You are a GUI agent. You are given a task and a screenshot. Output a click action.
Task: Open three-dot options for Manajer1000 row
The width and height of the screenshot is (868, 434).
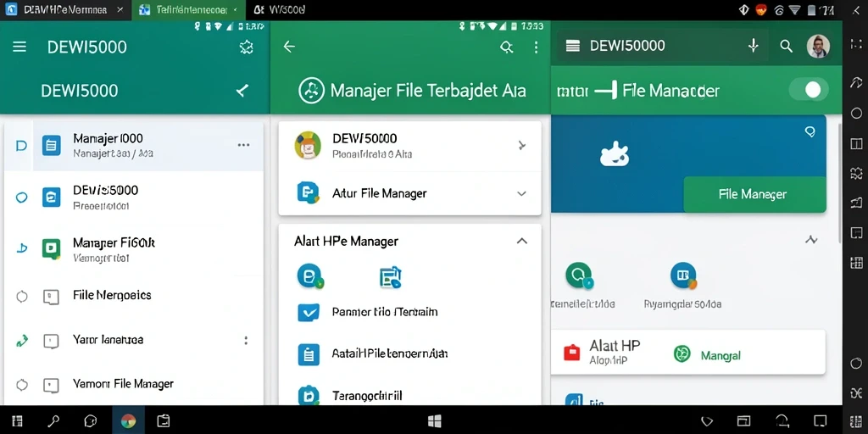click(243, 145)
